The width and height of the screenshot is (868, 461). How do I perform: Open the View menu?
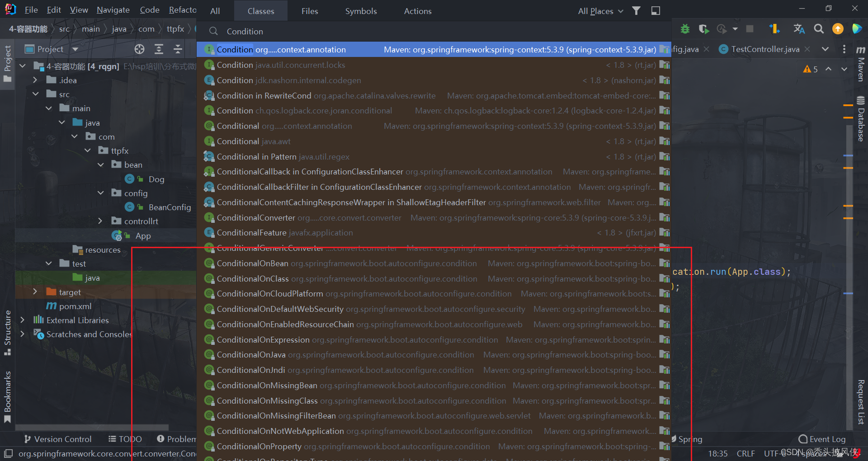click(x=79, y=9)
